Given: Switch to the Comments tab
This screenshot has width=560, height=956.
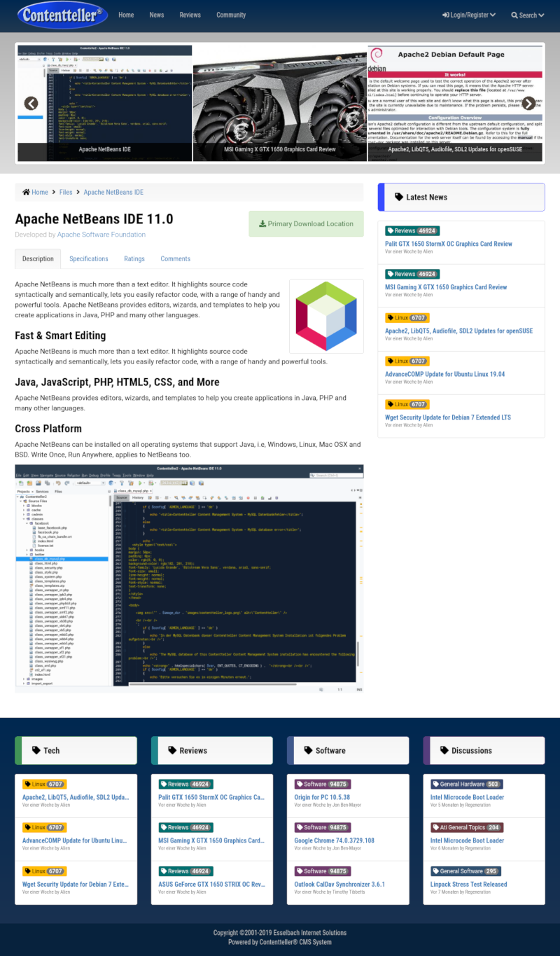Looking at the screenshot, I should click(x=176, y=258).
